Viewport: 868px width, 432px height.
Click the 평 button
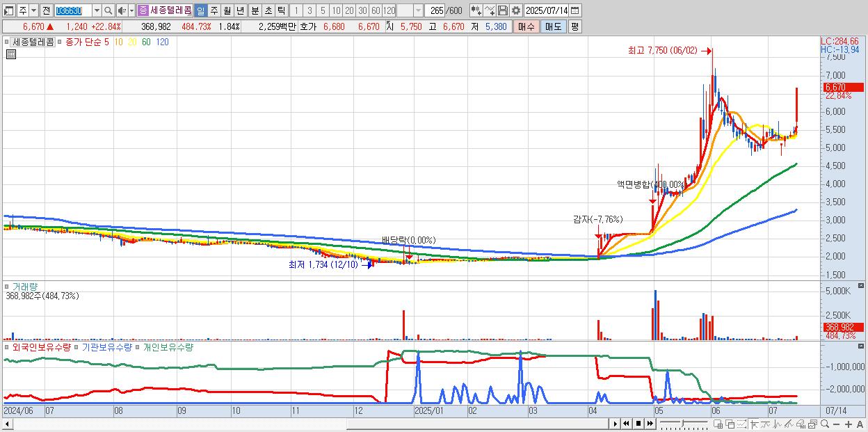click(574, 26)
